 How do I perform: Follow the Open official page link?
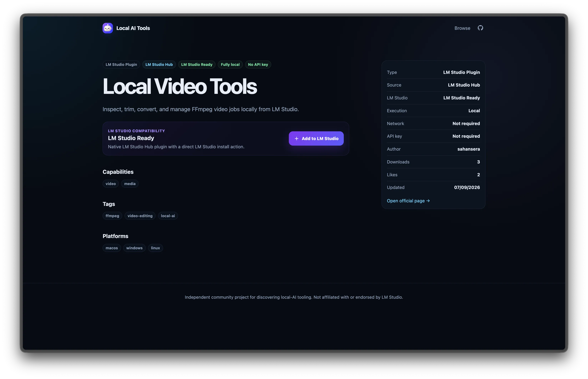pos(408,201)
